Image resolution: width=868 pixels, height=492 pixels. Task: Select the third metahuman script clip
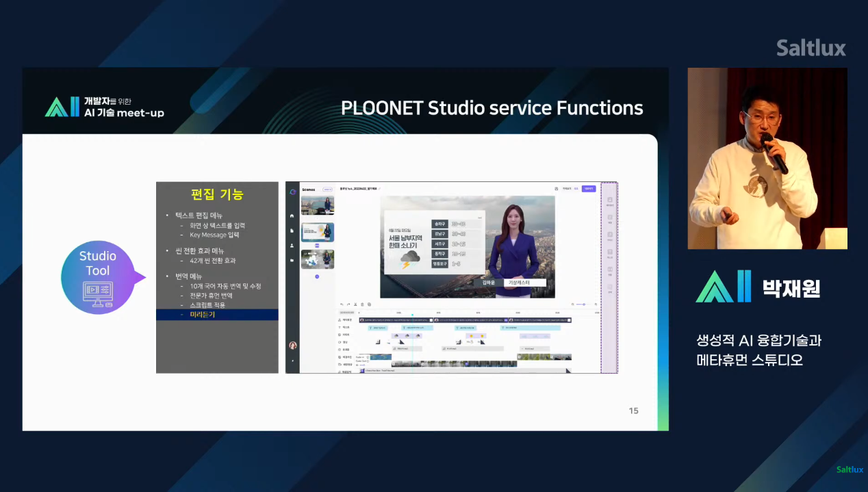pyautogui.click(x=540, y=320)
